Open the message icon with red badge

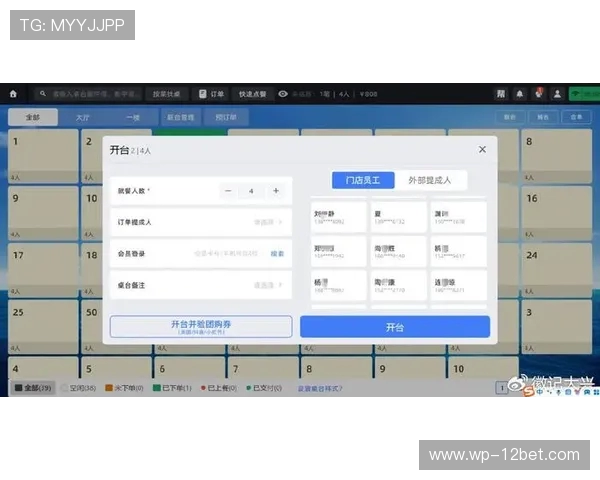pos(539,93)
